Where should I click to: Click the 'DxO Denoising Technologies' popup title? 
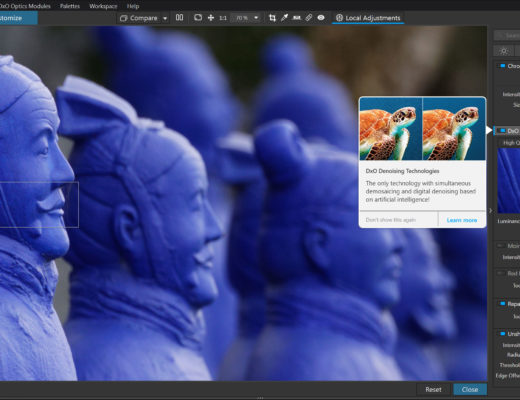pos(402,171)
